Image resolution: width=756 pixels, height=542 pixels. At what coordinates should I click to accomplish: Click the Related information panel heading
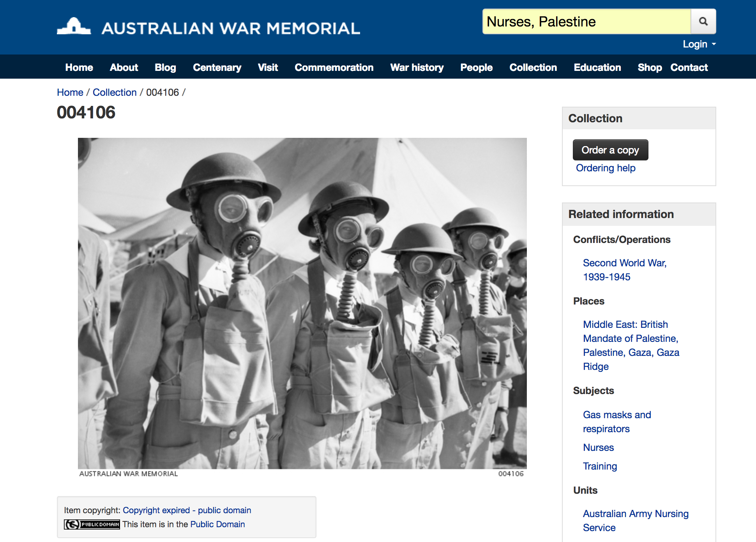click(x=621, y=214)
